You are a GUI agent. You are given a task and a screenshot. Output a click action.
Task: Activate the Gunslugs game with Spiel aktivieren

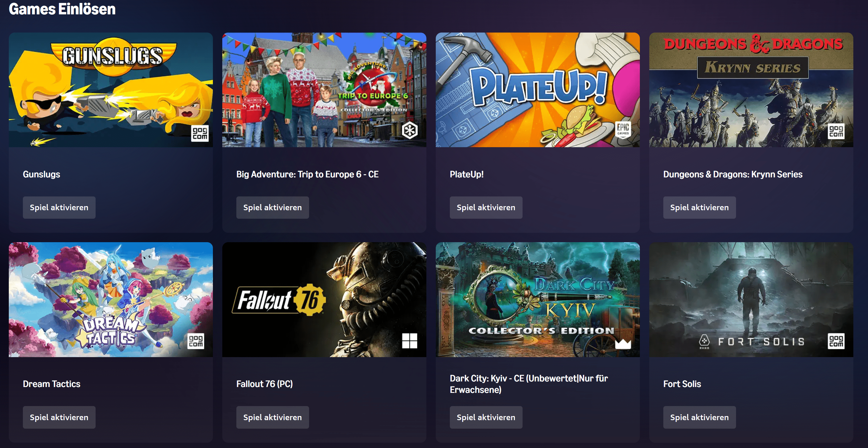tap(59, 208)
